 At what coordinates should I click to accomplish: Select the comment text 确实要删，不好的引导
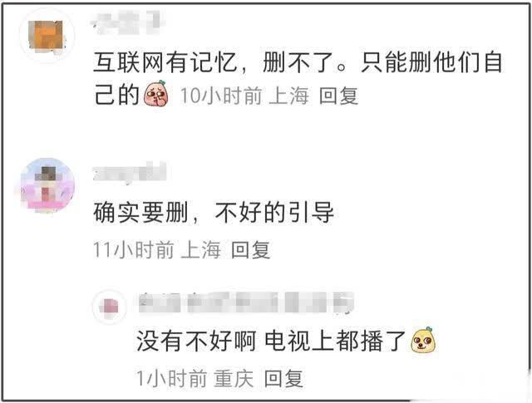click(x=214, y=213)
